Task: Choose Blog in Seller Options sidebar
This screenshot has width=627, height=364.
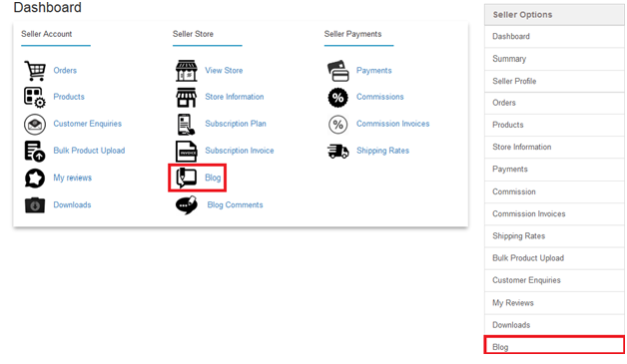Action: click(554, 346)
